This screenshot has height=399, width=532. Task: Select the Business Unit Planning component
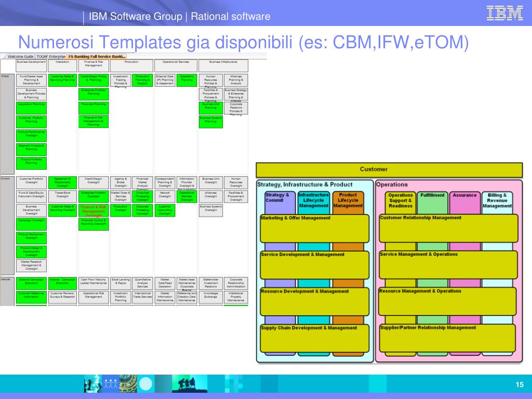pos(211,108)
